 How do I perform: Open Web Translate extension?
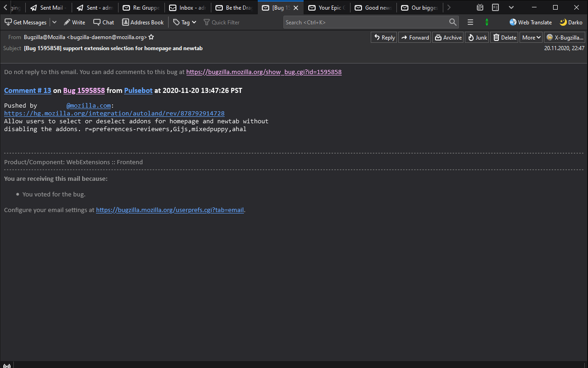531,22
